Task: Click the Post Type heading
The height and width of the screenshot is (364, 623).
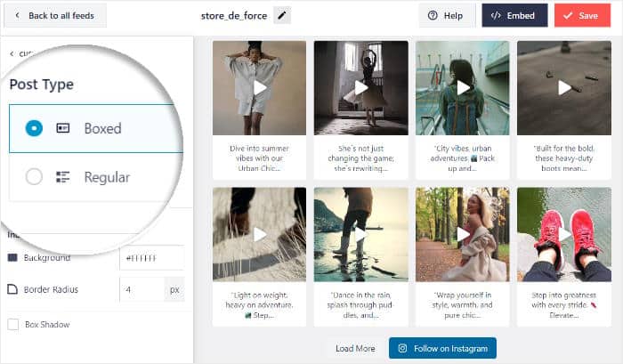Action: coord(41,85)
